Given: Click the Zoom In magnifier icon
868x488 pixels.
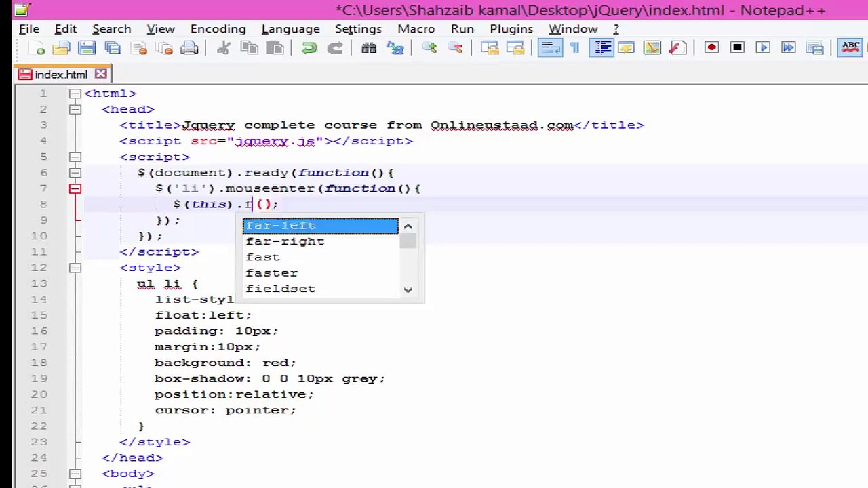Looking at the screenshot, I should coord(429,47).
